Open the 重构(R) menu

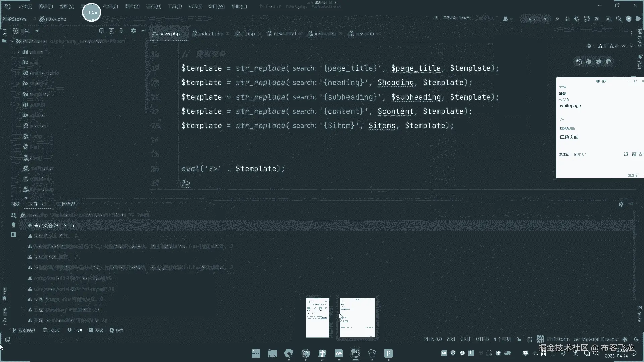132,6
